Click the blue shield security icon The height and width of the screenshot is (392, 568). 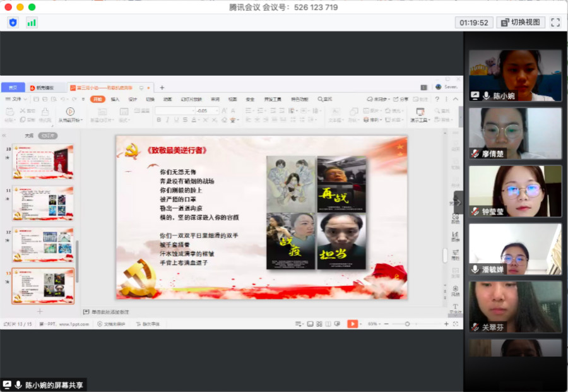[13, 23]
